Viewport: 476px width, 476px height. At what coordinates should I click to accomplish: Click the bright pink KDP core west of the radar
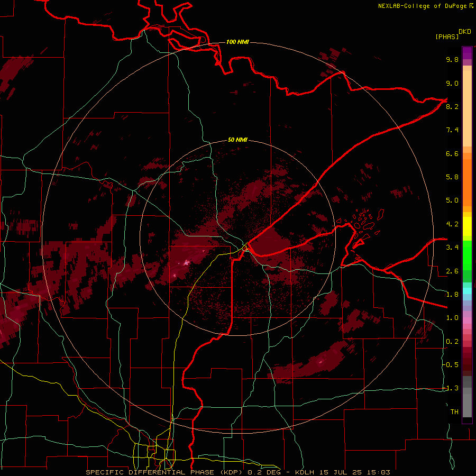point(186,262)
